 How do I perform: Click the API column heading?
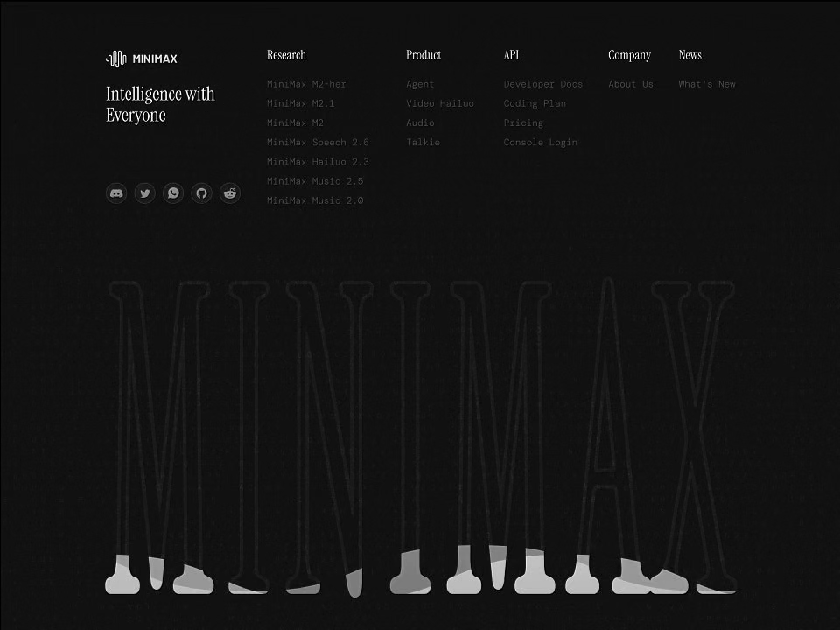tap(511, 55)
